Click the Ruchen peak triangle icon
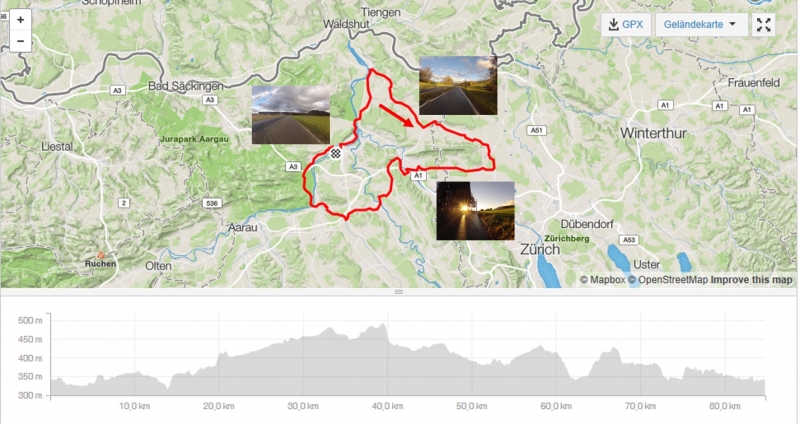The height and width of the screenshot is (424, 800). point(101,255)
